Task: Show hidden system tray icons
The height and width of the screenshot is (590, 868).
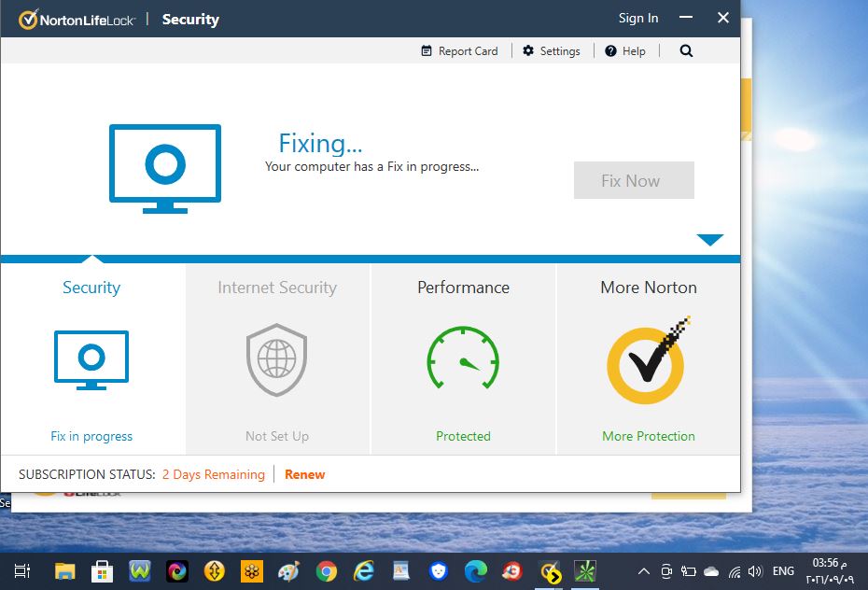Action: point(644,571)
